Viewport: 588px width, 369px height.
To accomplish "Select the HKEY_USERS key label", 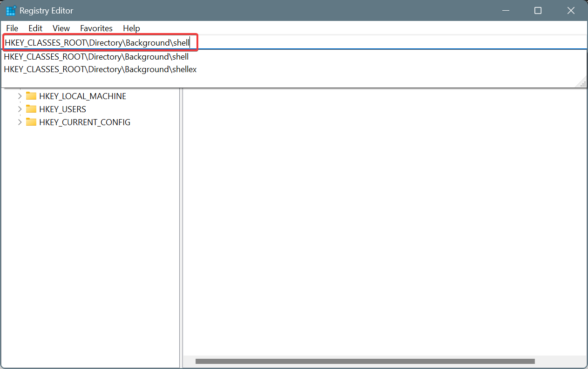I will point(62,109).
